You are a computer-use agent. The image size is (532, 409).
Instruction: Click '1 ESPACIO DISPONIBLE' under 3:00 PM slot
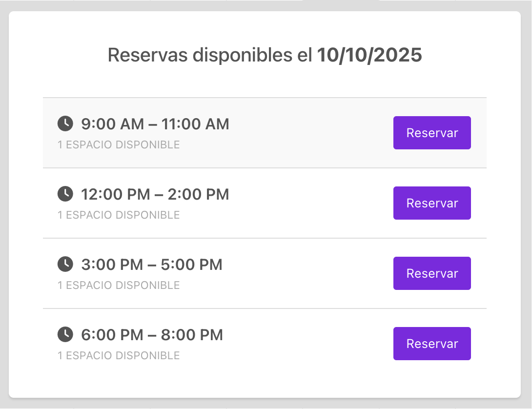click(119, 286)
